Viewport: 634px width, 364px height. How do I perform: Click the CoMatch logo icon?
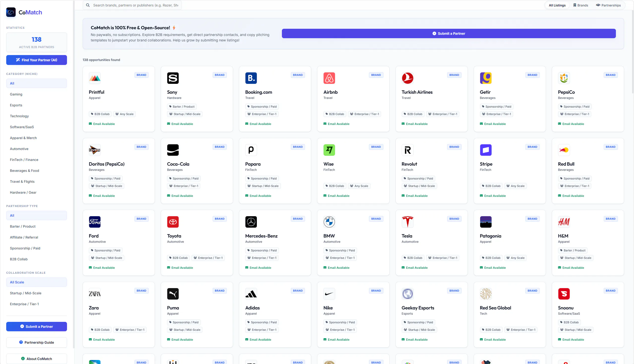point(11,12)
